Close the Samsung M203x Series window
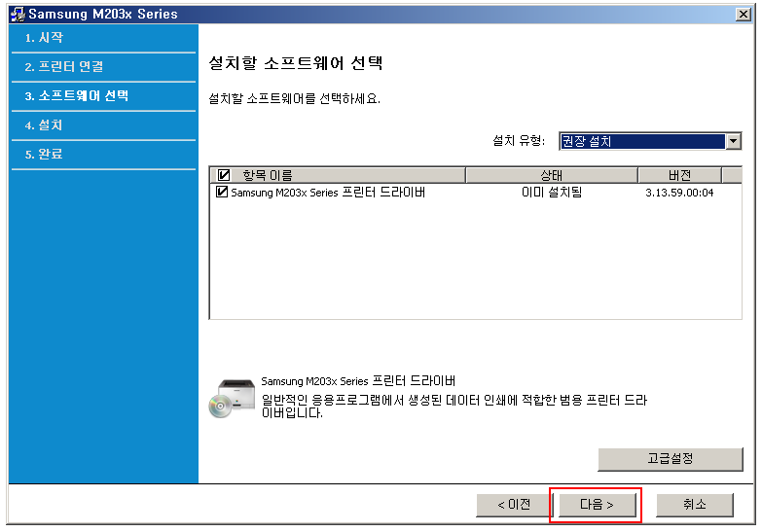The height and width of the screenshot is (532, 762). click(744, 14)
